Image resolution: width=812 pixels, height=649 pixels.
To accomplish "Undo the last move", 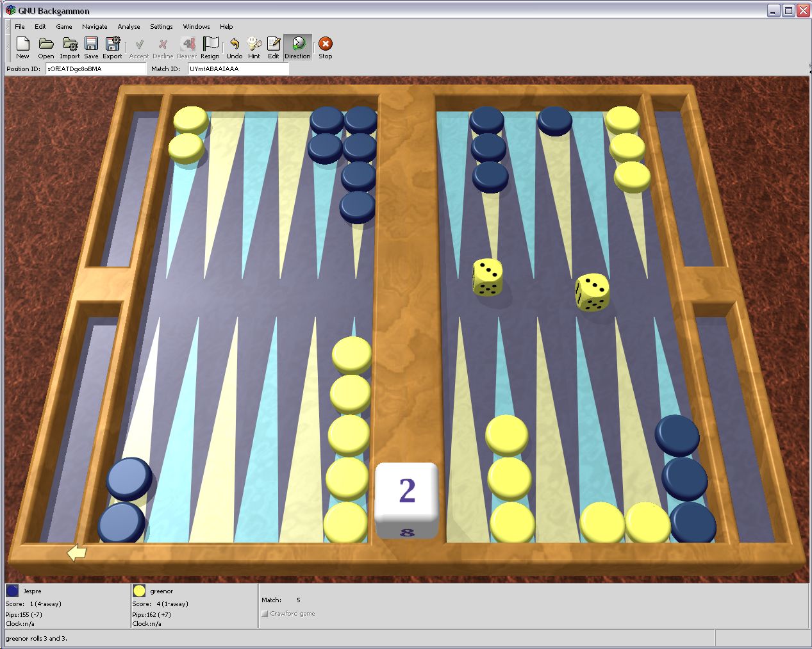I will [234, 47].
